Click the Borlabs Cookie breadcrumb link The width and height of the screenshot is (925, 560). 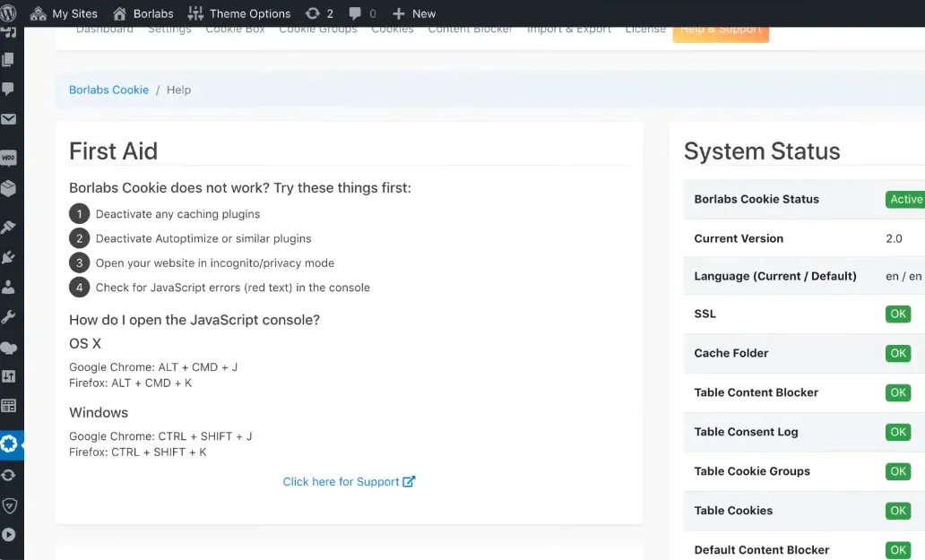(108, 90)
